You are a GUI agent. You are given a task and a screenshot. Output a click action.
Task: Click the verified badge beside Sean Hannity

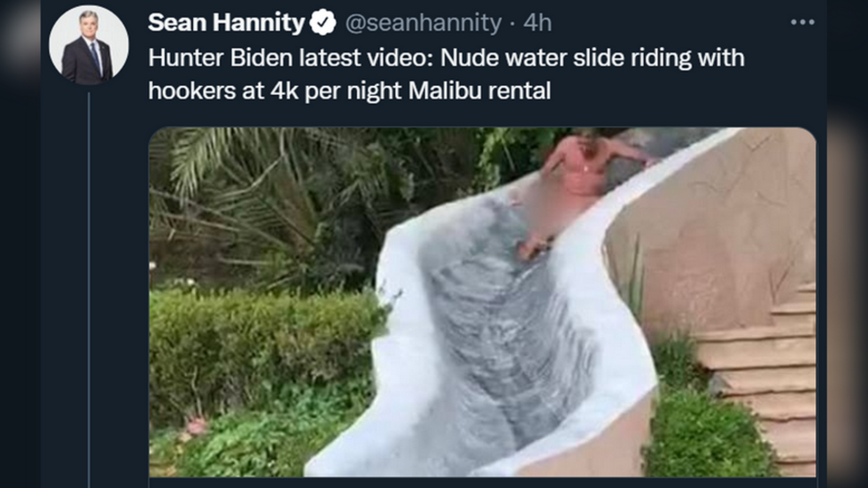point(322,23)
